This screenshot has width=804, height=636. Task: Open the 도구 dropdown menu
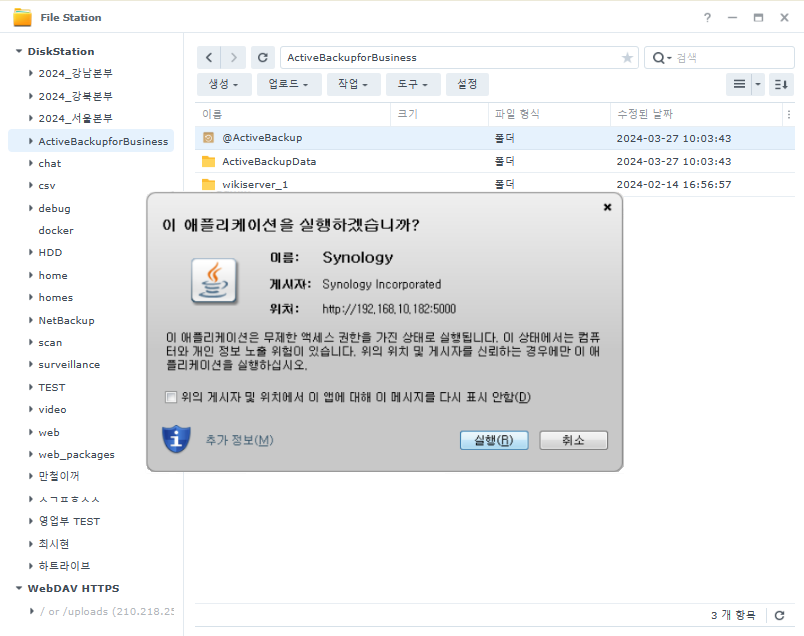[x=413, y=84]
